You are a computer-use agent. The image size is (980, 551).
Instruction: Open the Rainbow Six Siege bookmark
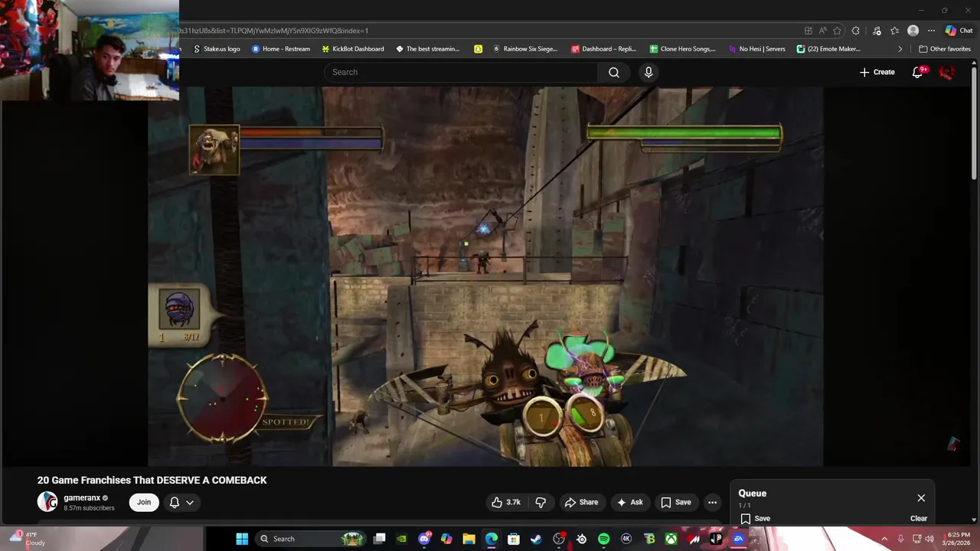[525, 49]
